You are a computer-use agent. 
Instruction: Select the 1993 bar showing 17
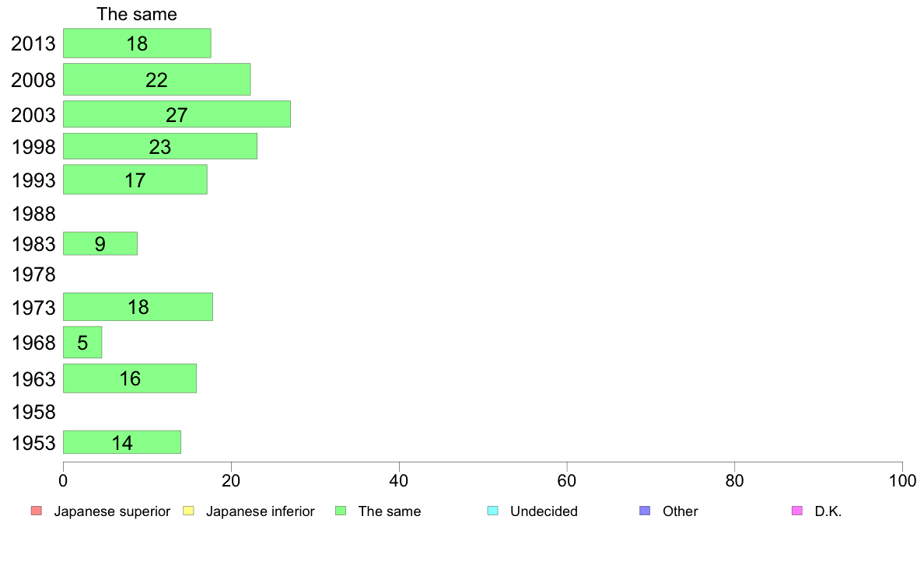point(135,179)
